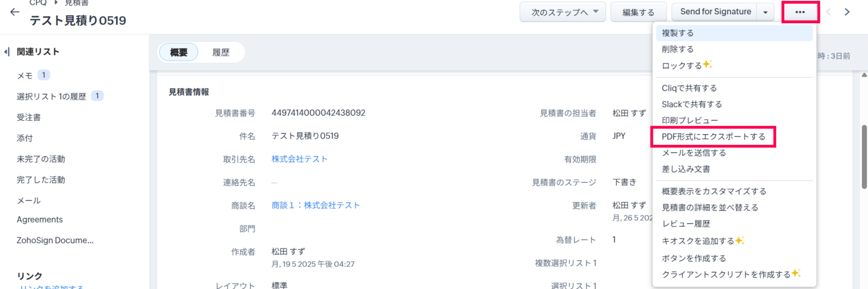The height and width of the screenshot is (289, 868).
Task: Click the vertical scrollbar thumb
Action: coord(864,156)
